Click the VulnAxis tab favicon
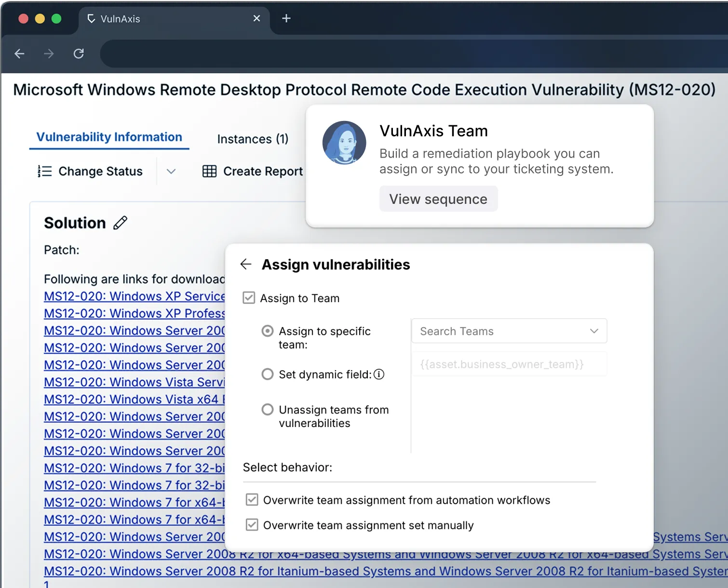The image size is (728, 588). [91, 19]
